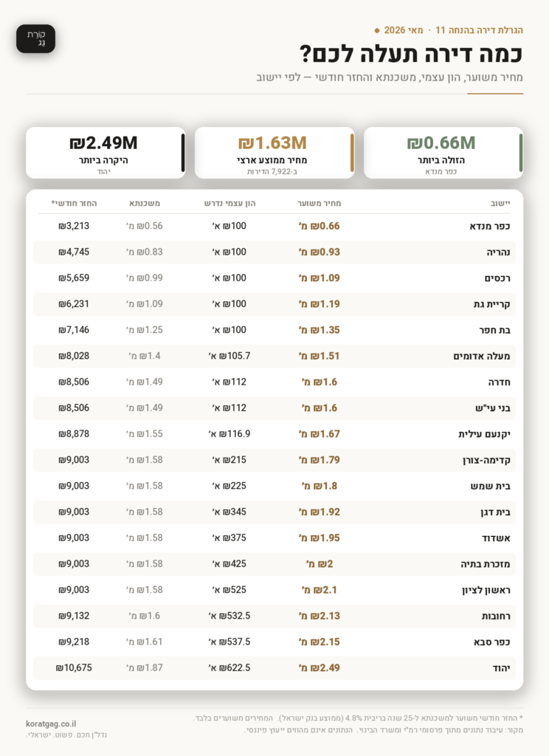Select the יקנעם עילית row name
549x756 pixels.
[484, 434]
